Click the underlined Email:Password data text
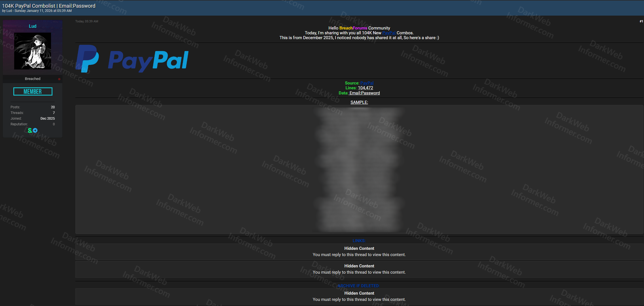The height and width of the screenshot is (306, 644). (x=364, y=93)
